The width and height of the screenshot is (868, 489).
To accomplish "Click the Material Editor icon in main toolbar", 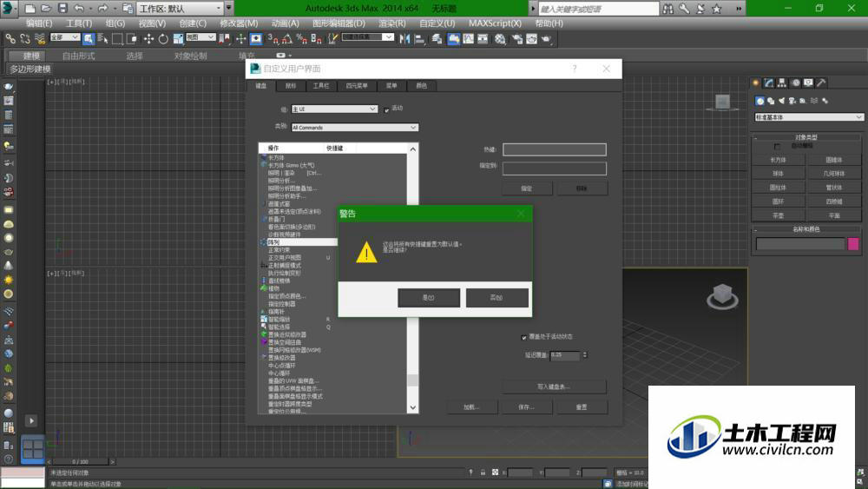I will [x=500, y=39].
